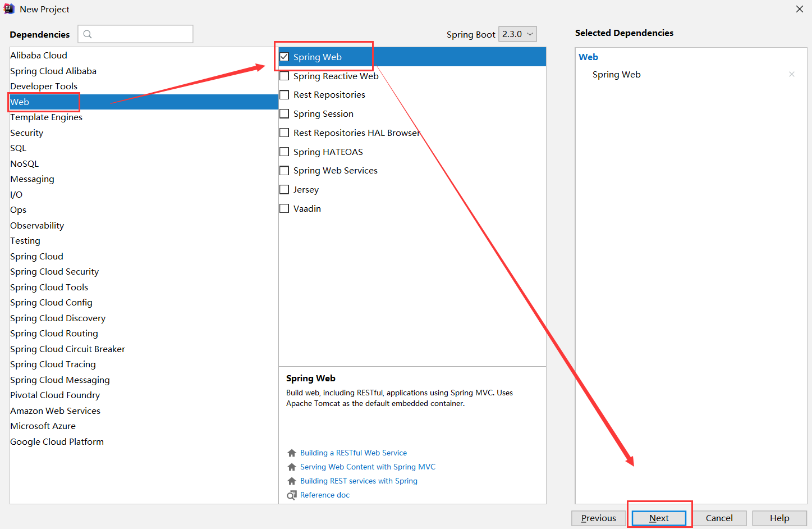Select the Security category
Image resolution: width=812 pixels, height=529 pixels.
pyautogui.click(x=144, y=133)
